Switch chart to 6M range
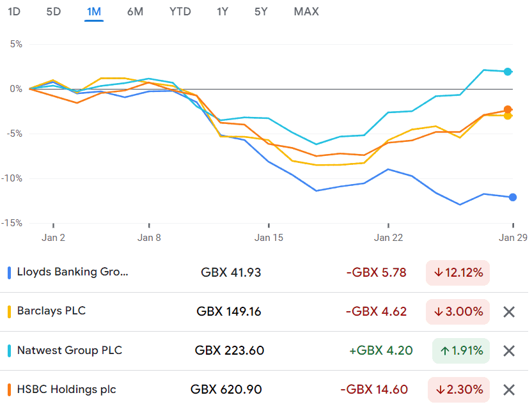This screenshot has width=532, height=409. coord(135,12)
